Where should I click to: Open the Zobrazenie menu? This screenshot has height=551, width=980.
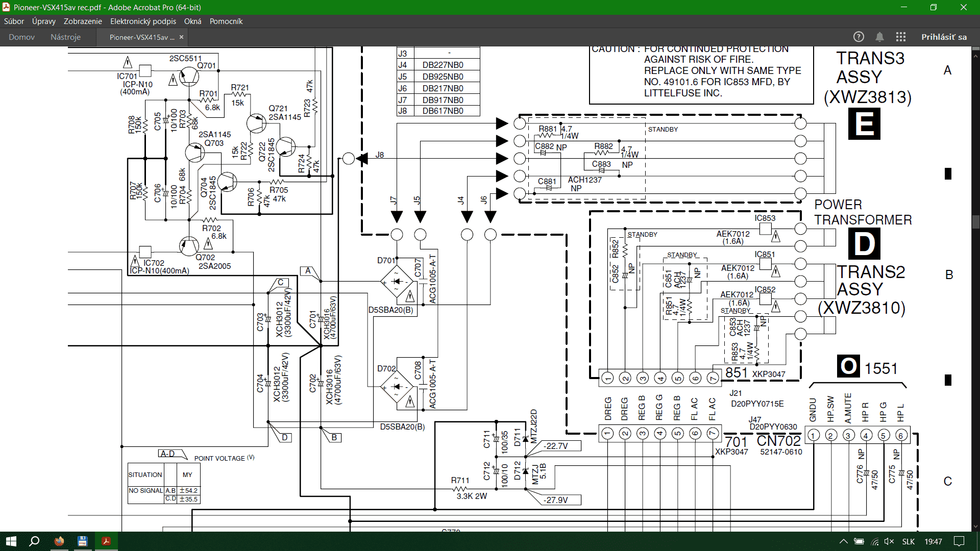[83, 21]
